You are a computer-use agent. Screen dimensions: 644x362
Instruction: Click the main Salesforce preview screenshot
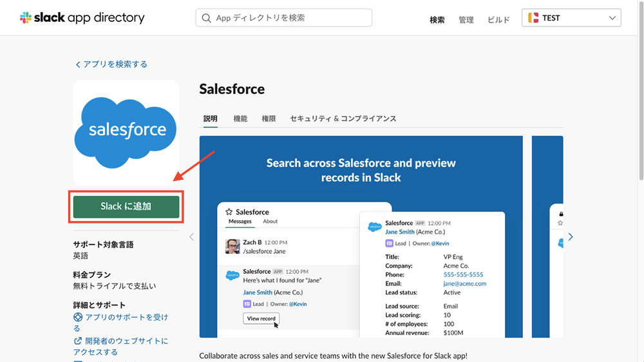point(361,236)
